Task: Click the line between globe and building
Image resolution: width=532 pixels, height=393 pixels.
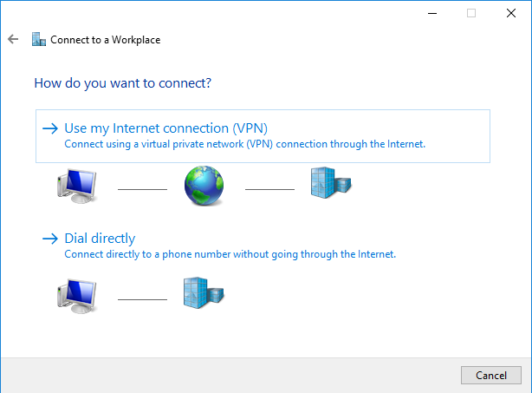Action: 270,188
